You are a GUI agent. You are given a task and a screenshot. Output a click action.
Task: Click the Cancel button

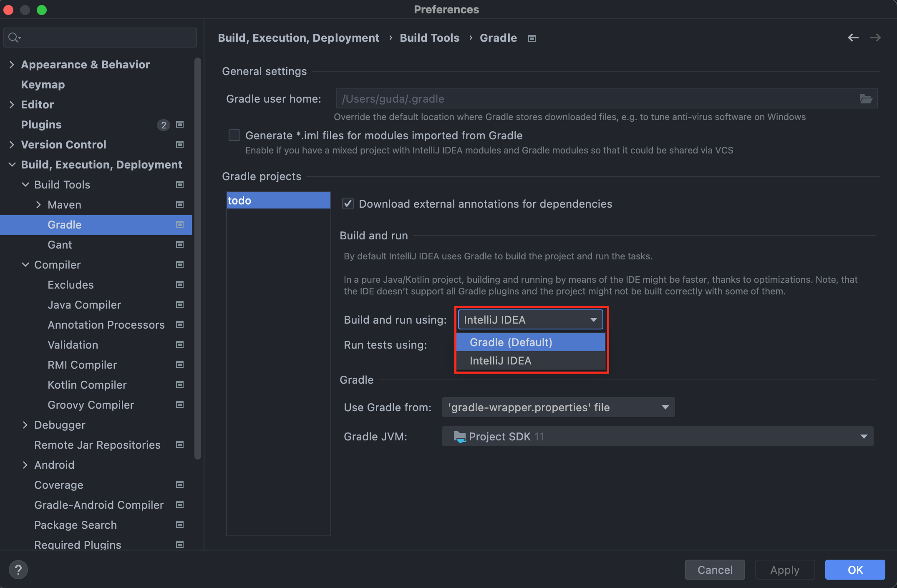(x=715, y=570)
